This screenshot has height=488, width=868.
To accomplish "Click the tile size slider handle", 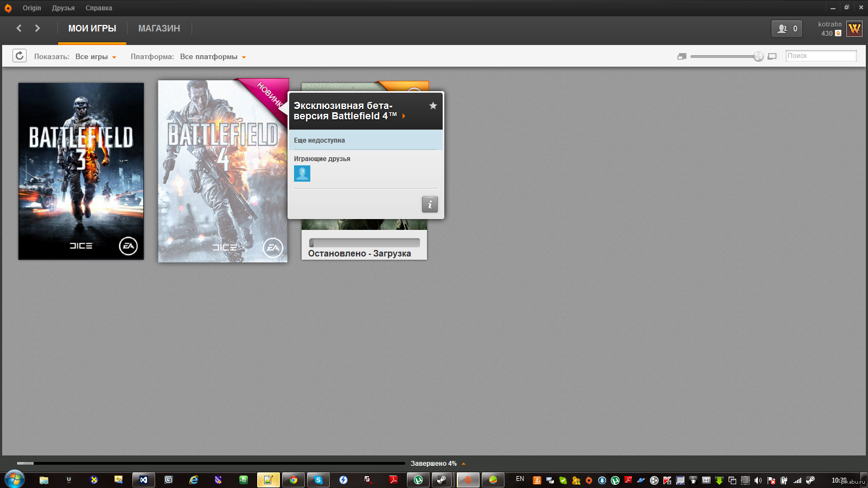I will [x=758, y=56].
